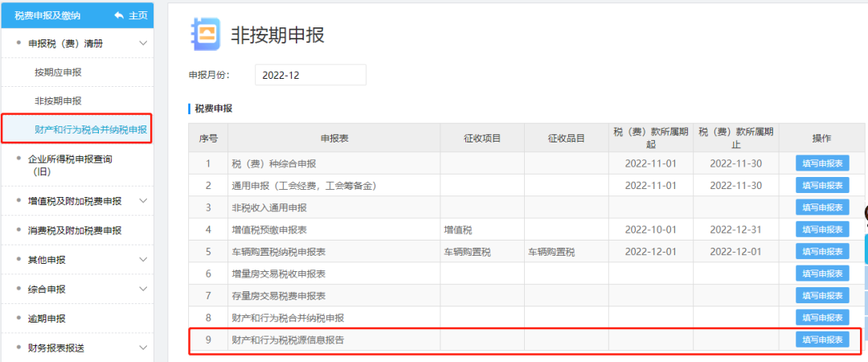Screen dimensions: 868x362
Task: Open 逾期申报 menu item
Action: tap(47, 319)
